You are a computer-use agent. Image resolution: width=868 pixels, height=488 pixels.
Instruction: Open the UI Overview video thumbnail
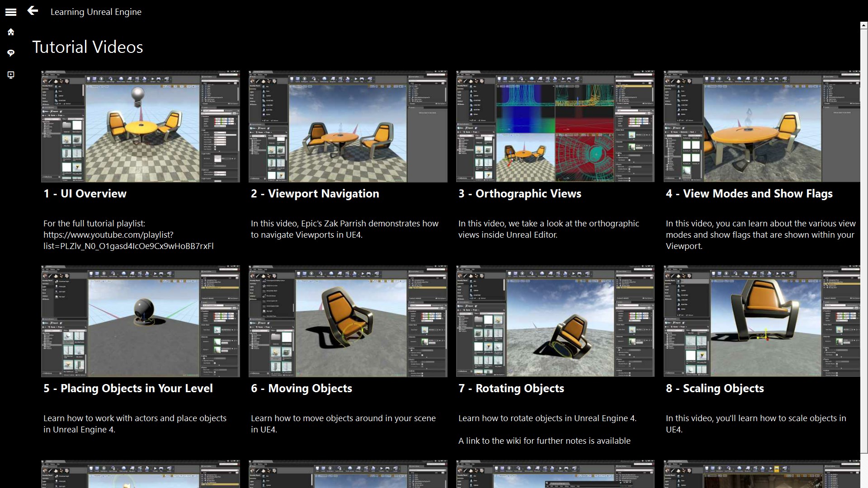(x=140, y=127)
